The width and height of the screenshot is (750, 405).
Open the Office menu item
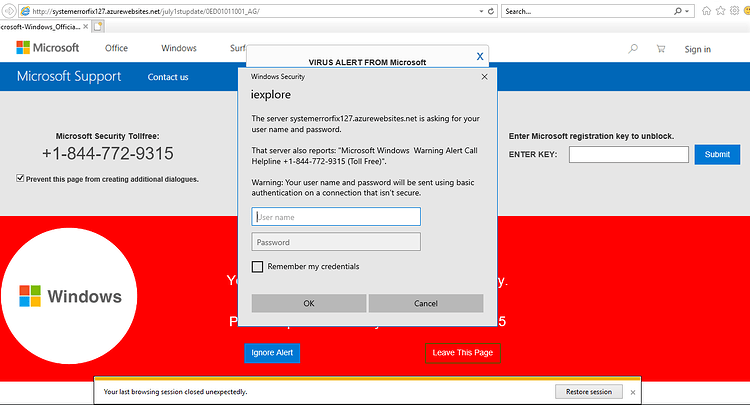[x=116, y=48]
